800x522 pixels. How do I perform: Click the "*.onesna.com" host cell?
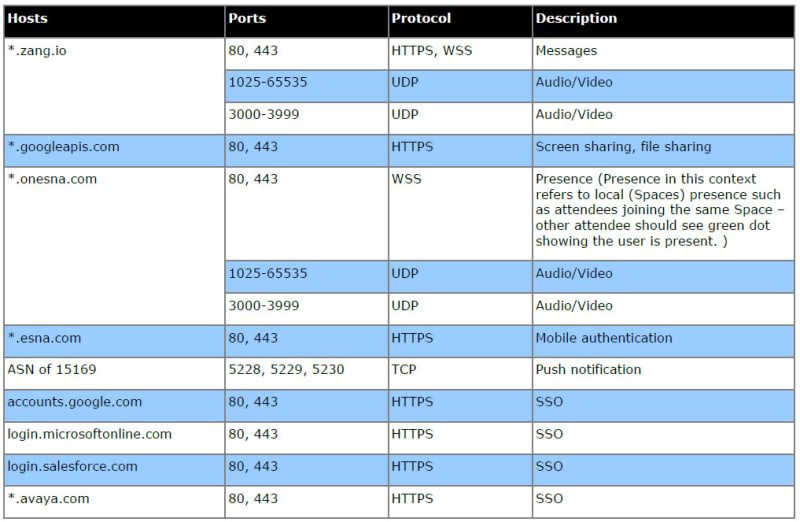click(x=114, y=245)
